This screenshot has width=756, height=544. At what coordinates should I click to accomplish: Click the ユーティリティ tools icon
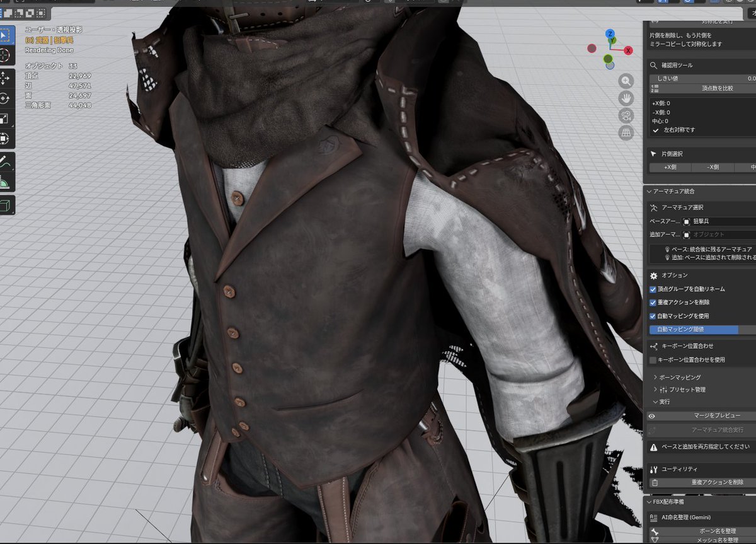[x=654, y=469]
